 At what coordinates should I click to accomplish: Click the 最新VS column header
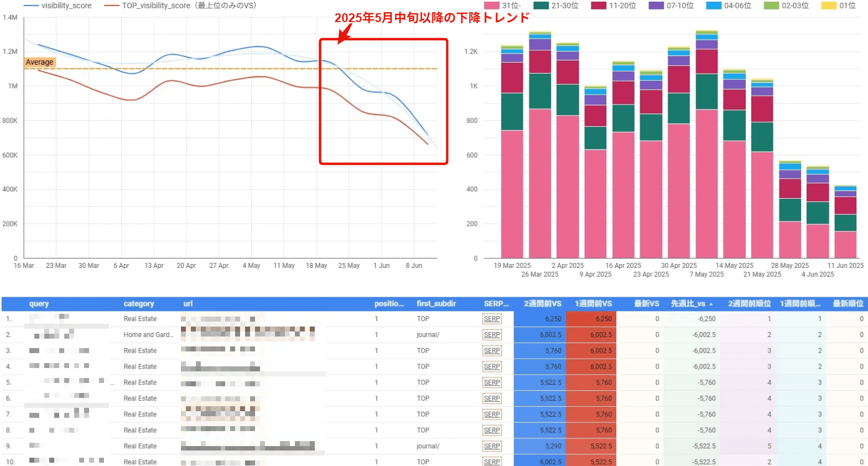point(647,304)
